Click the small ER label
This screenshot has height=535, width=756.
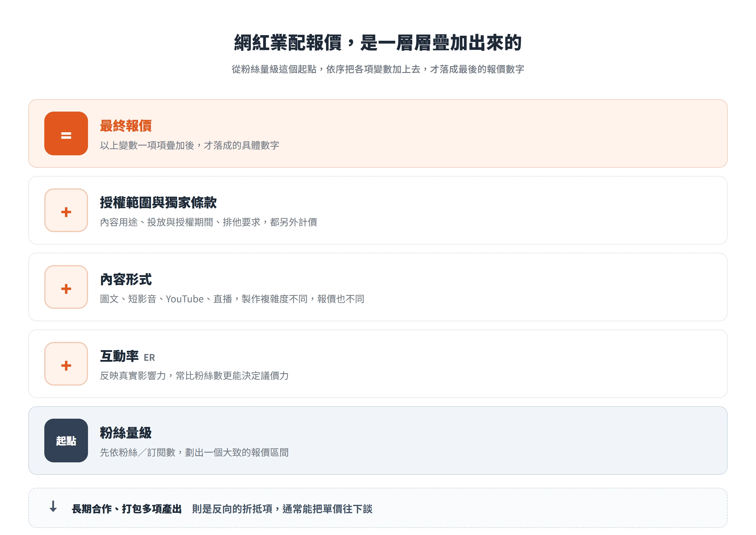point(149,358)
